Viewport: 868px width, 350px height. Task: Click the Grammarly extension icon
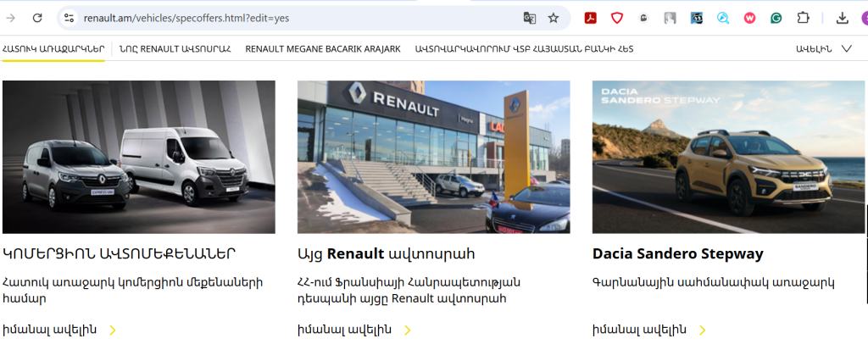coord(776,19)
